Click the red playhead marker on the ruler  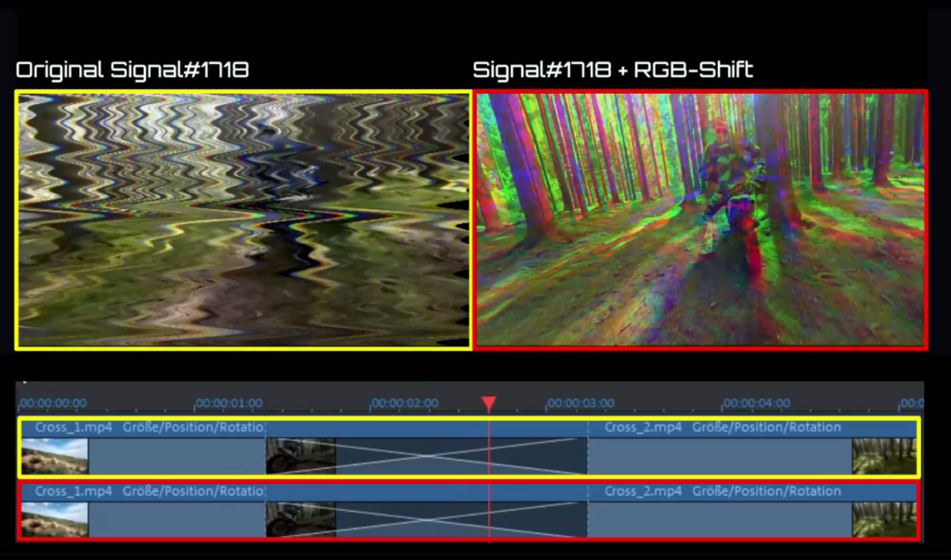click(489, 403)
